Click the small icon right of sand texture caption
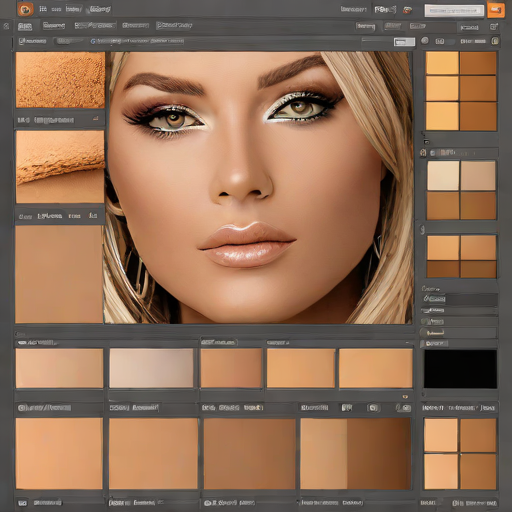This screenshot has width=512, height=512. tap(96, 119)
